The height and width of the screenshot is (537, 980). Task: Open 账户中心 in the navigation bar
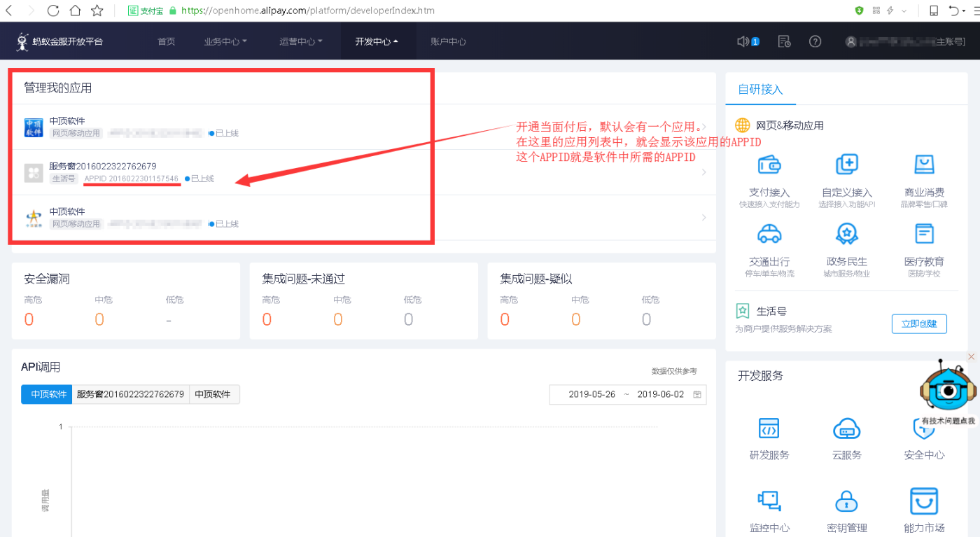449,41
